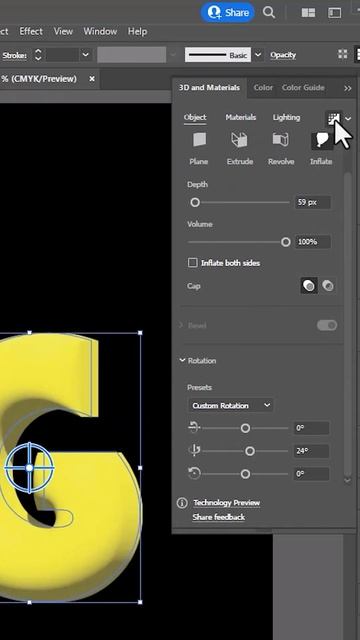The width and height of the screenshot is (360, 640).
Task: Collapse panels with double-arrow icon
Action: 348,88
